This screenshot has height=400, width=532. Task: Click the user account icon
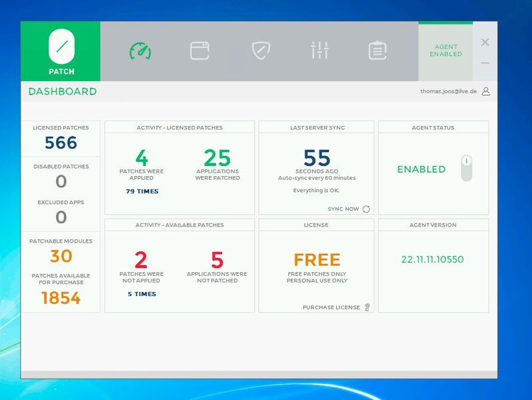click(x=486, y=91)
